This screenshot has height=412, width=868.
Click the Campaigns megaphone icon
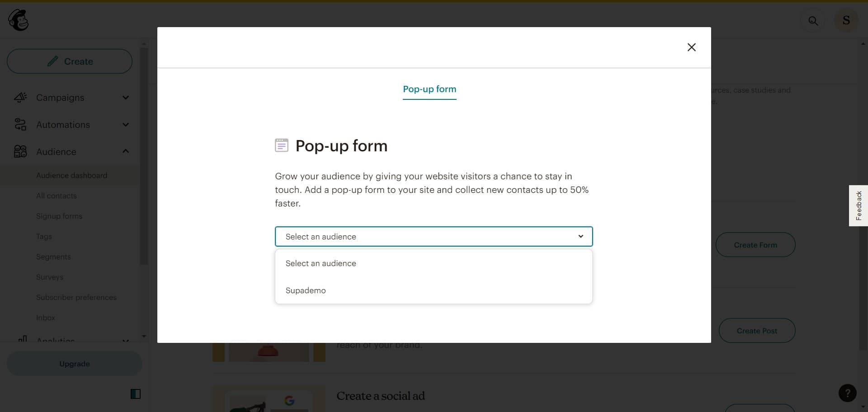click(20, 98)
